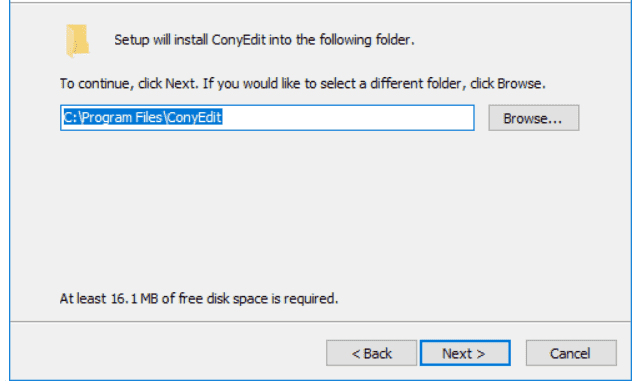Click the word ConyEdit in the heading
641x386 pixels.
click(238, 40)
